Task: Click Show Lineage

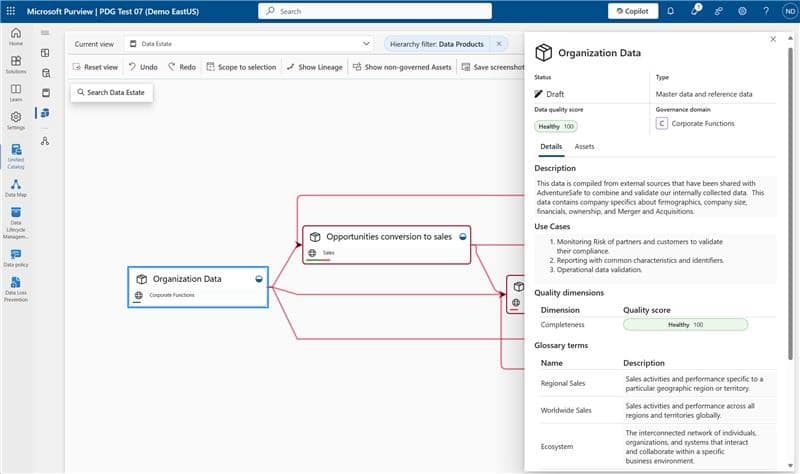Action: (x=314, y=67)
